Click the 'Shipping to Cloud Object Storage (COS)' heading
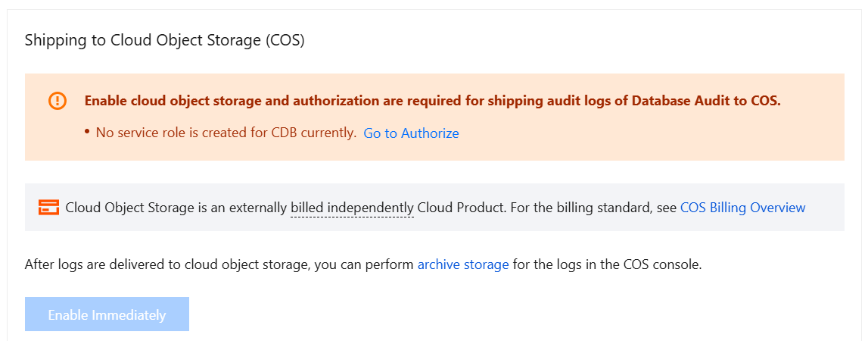This screenshot has height=341, width=868. tap(164, 40)
